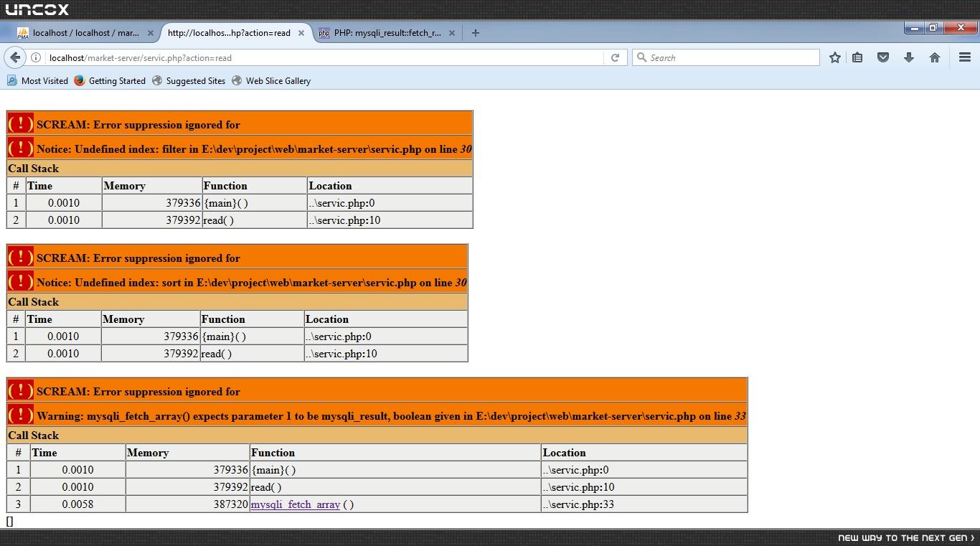Open Most Visited bookmarks folder
Image resolution: width=980 pixels, height=546 pixels.
(37, 80)
